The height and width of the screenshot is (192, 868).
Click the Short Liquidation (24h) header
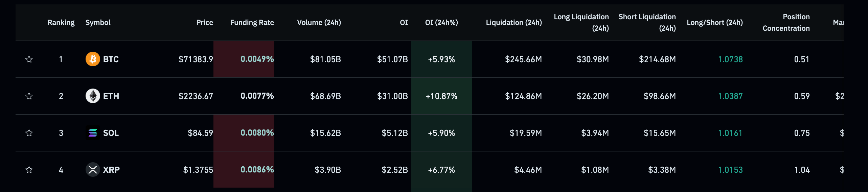(647, 23)
